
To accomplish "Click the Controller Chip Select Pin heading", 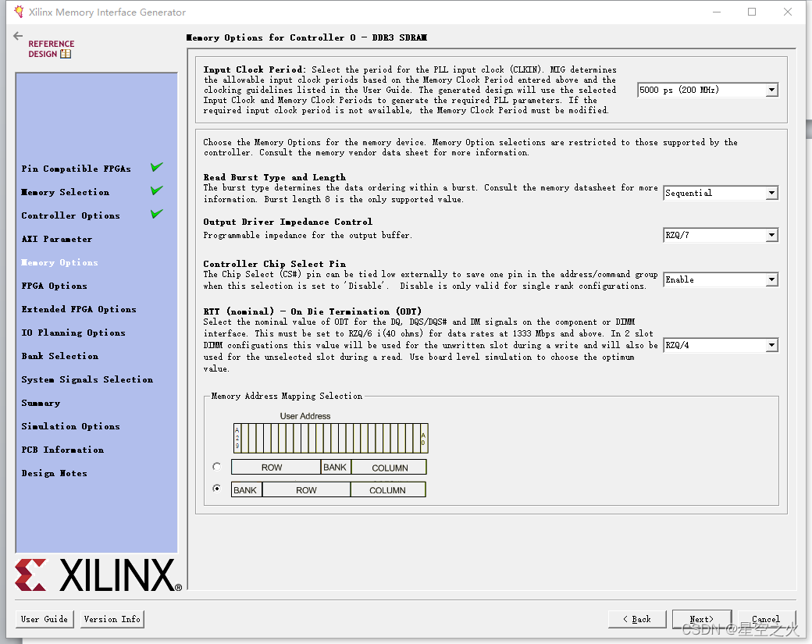I will pos(275,264).
